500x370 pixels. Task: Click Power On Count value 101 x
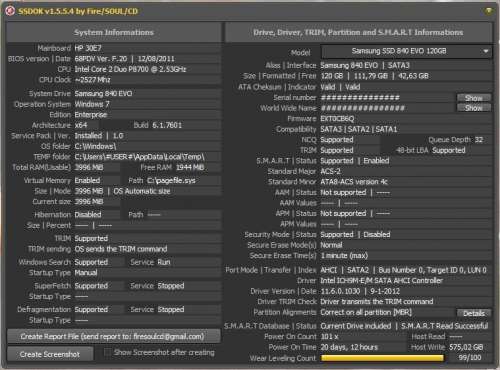(x=330, y=337)
